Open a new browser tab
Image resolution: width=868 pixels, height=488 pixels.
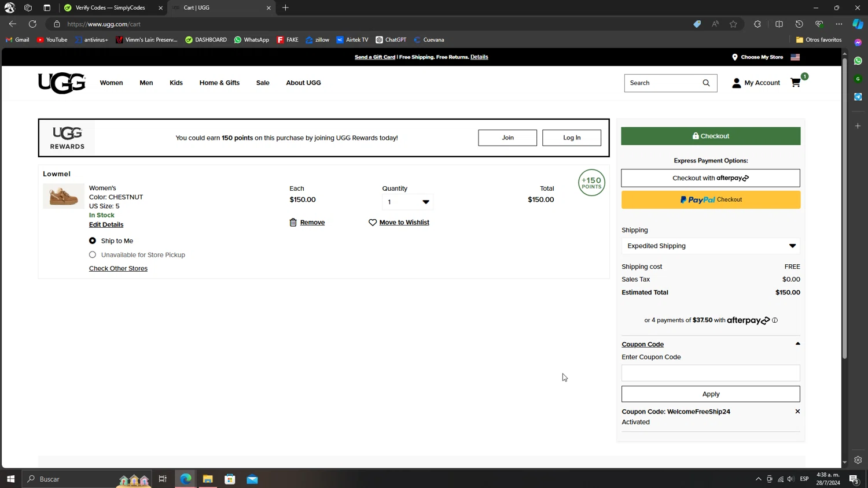click(285, 8)
